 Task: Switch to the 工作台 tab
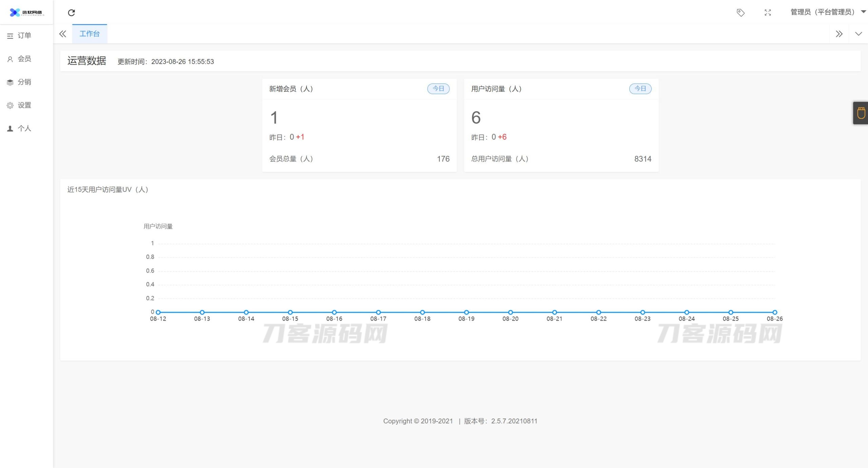tap(90, 34)
